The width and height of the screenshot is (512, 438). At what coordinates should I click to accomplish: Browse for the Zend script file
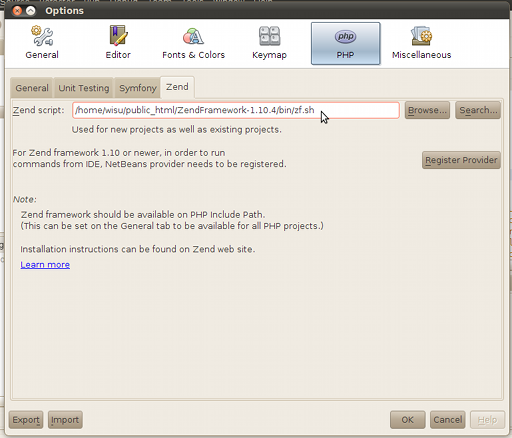(427, 110)
